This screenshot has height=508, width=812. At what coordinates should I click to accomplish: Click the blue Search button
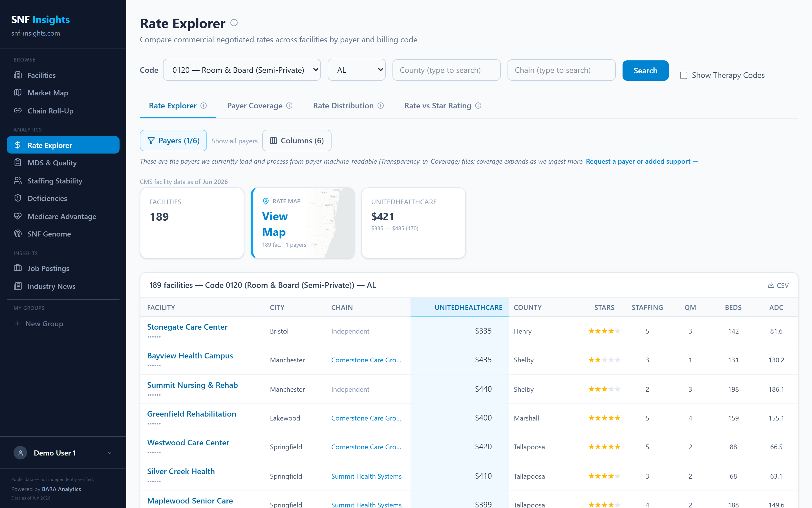645,71
